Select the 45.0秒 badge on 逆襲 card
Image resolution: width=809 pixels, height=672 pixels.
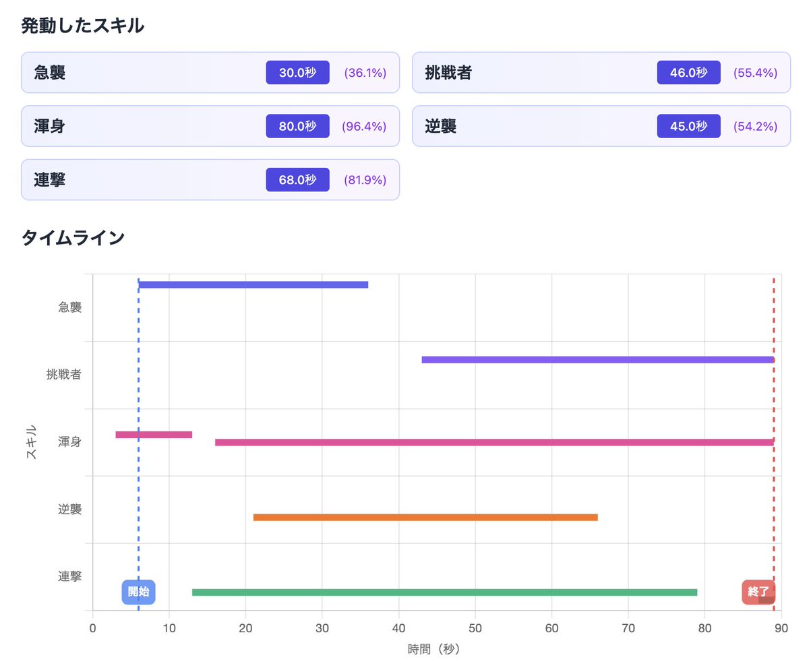688,126
